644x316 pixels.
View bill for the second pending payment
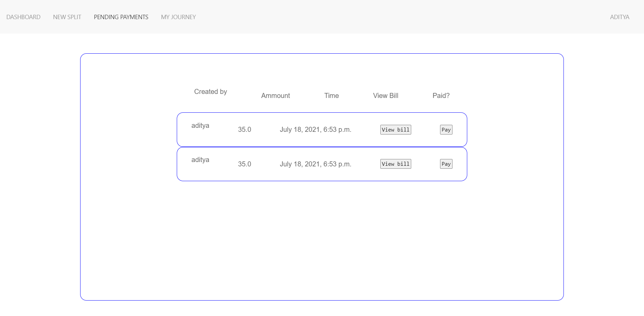click(x=395, y=164)
